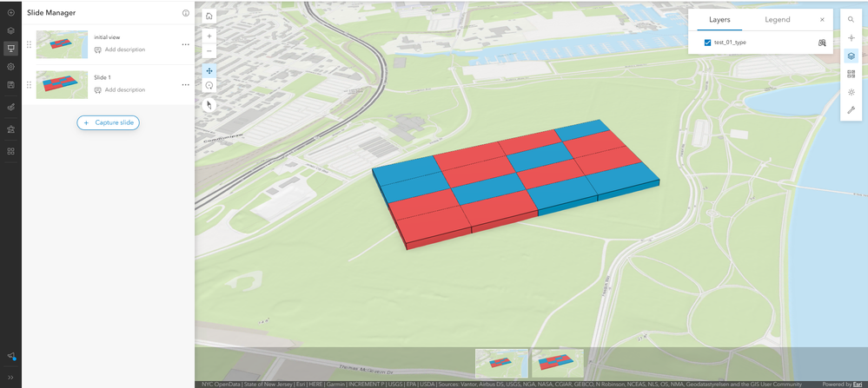Activate the Rotate navigation tool
868x388 pixels.
[x=209, y=86]
